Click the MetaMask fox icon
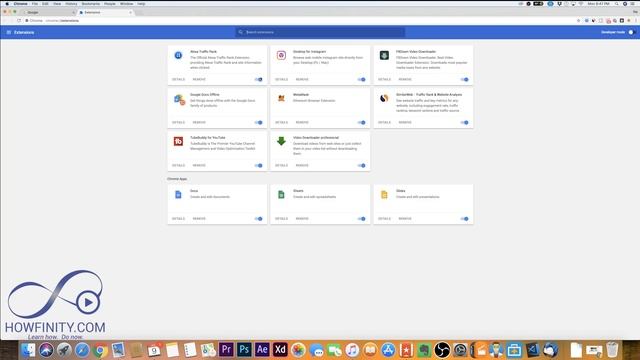The width and height of the screenshot is (640, 360). tap(281, 98)
